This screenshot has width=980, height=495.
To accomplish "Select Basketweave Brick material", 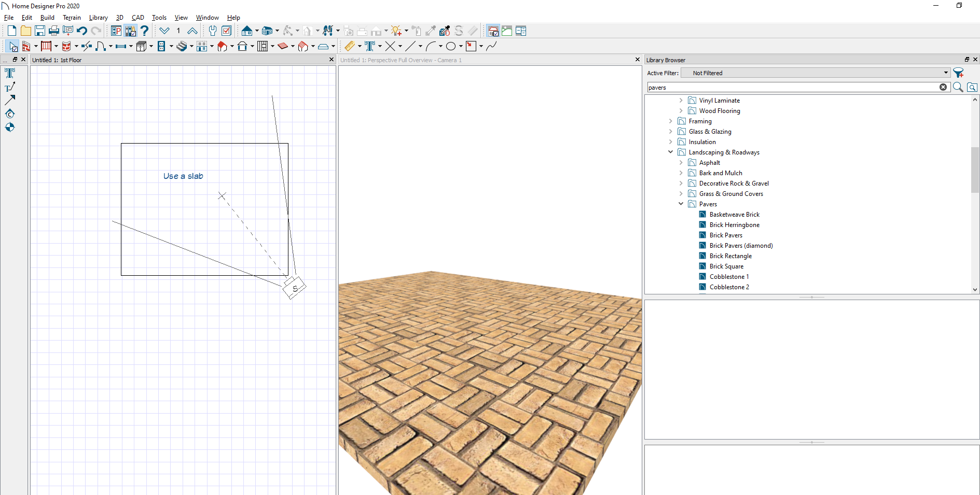I will pos(734,215).
